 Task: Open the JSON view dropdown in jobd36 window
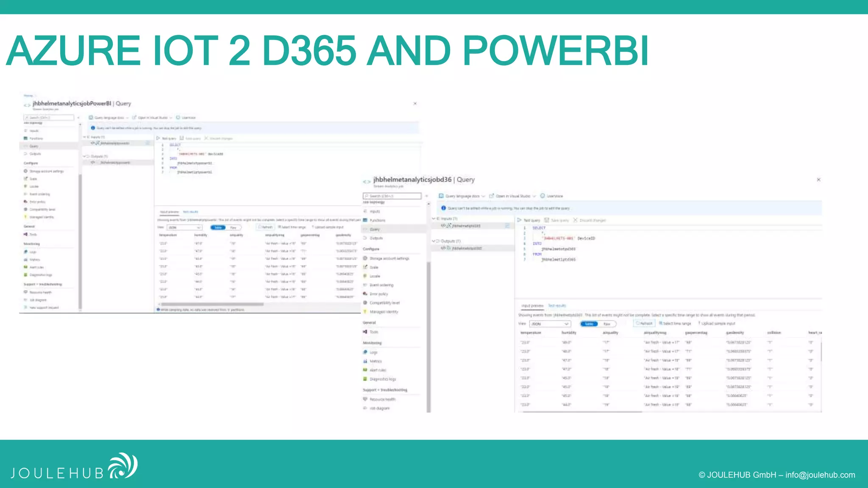(x=550, y=324)
